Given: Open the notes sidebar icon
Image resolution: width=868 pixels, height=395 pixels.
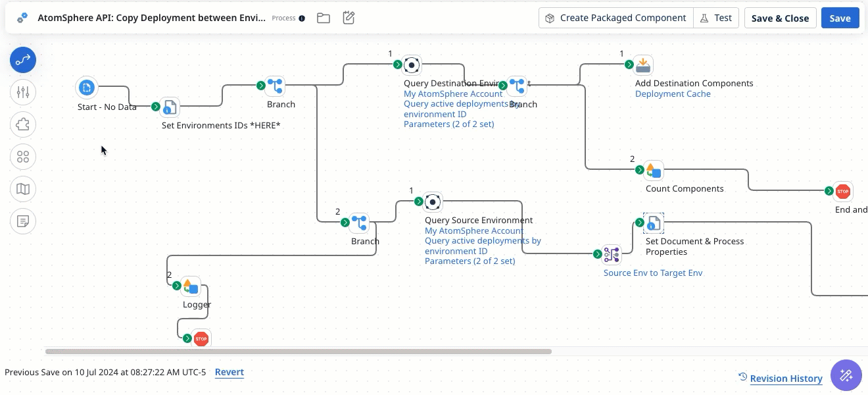Looking at the screenshot, I should pyautogui.click(x=23, y=221).
